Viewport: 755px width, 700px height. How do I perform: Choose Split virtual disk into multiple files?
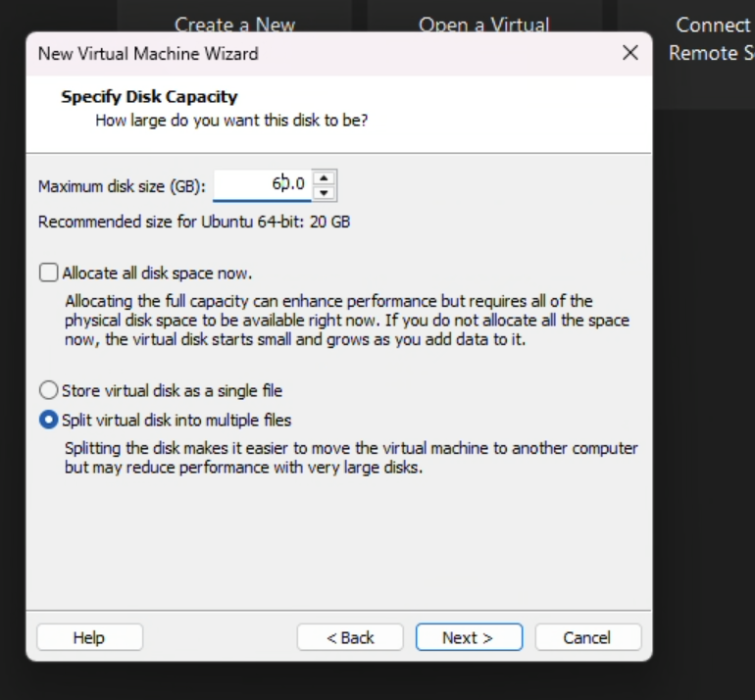click(x=48, y=420)
